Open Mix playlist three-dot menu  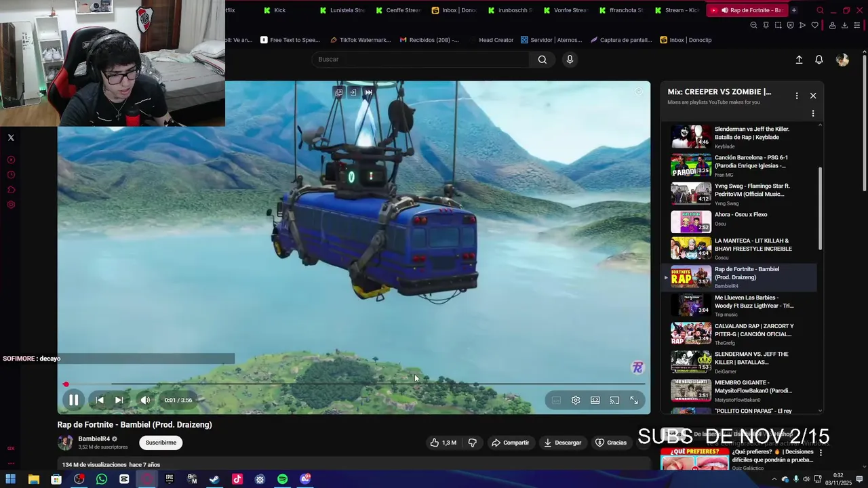tap(797, 96)
